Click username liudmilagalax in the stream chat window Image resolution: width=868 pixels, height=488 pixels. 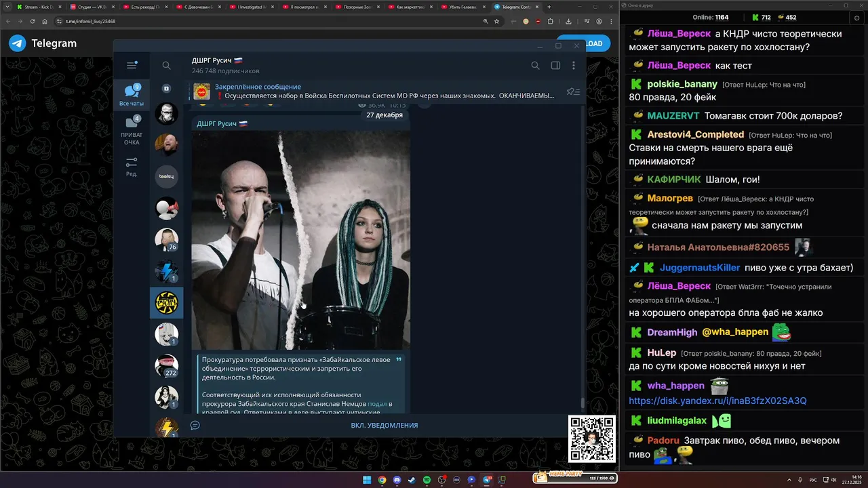point(677,421)
